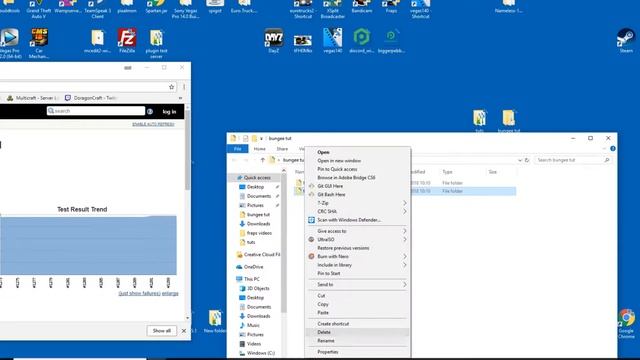This screenshot has height=360, width=640.
Task: Expand the UltraISO submenu
Action: [358, 240]
